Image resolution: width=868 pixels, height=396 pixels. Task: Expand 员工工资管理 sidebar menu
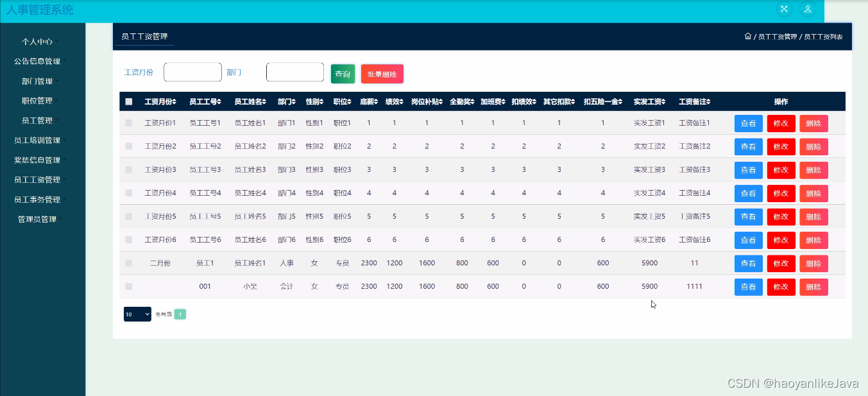pyautogui.click(x=40, y=180)
